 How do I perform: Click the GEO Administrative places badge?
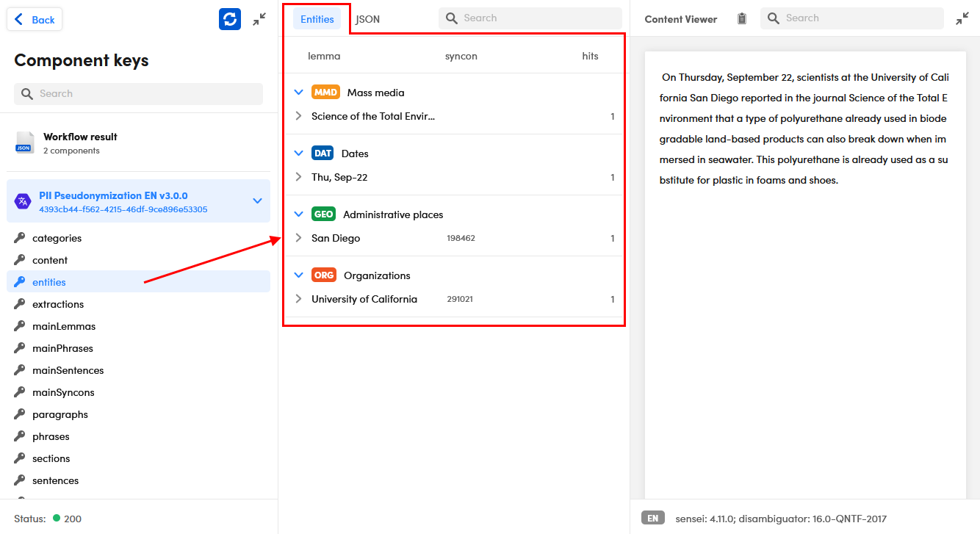click(323, 214)
